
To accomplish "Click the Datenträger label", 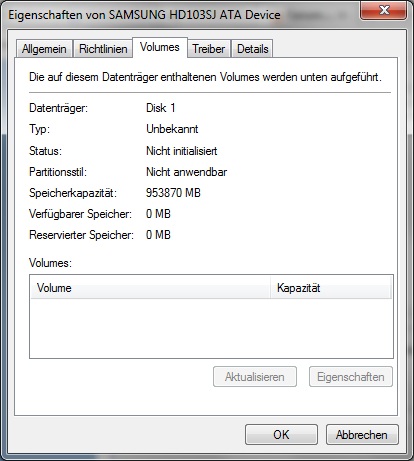I will (x=58, y=108).
